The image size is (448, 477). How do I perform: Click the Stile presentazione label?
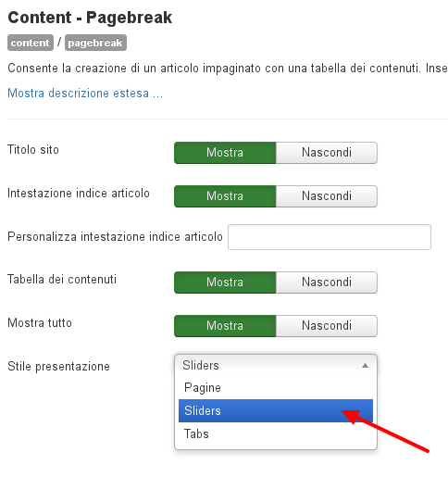coord(58,367)
